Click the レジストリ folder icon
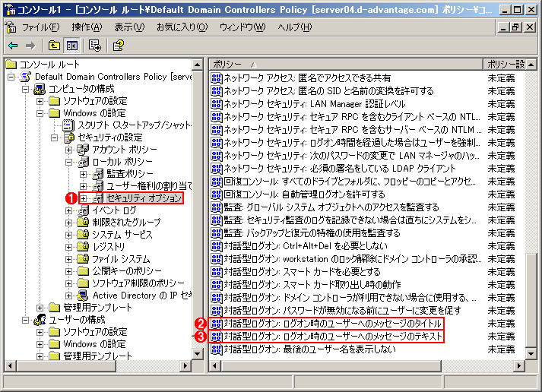This screenshot has width=542, height=392. coord(83,247)
